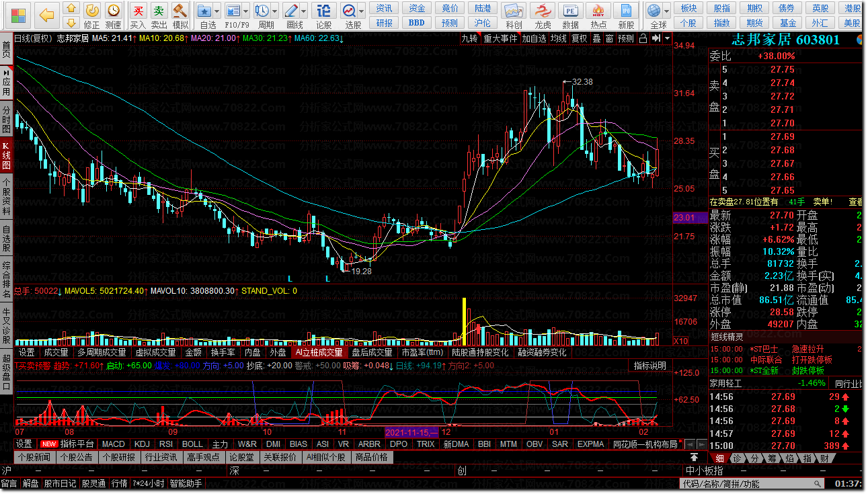
Task: Open the 科创 chart icon
Action: [514, 11]
